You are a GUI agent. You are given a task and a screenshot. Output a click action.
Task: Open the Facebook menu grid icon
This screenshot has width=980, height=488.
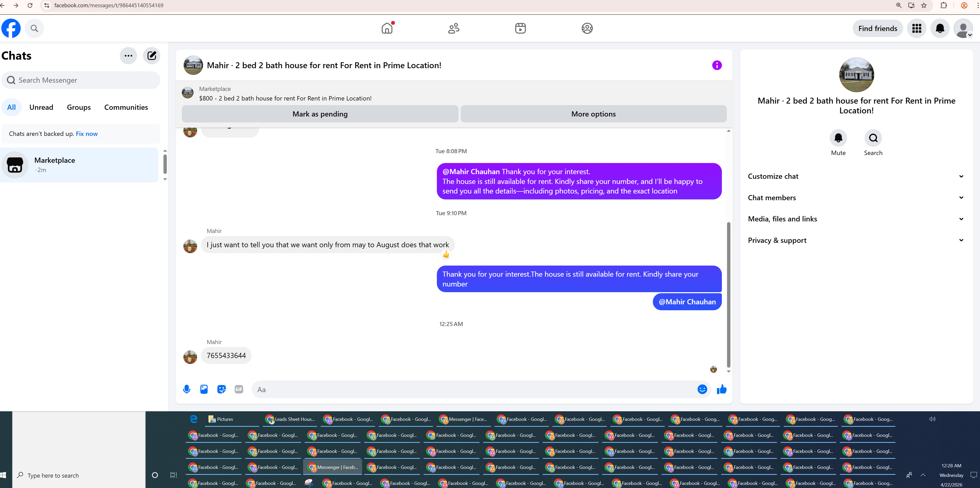(916, 28)
